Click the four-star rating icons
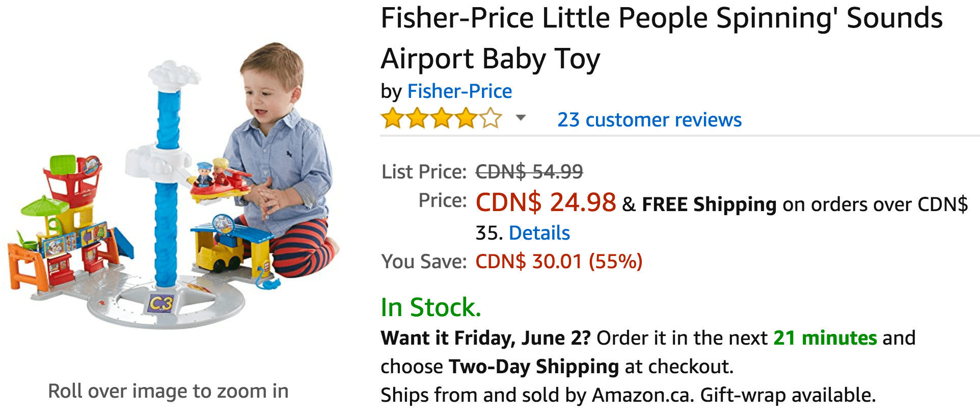The image size is (980, 414). 441,118
